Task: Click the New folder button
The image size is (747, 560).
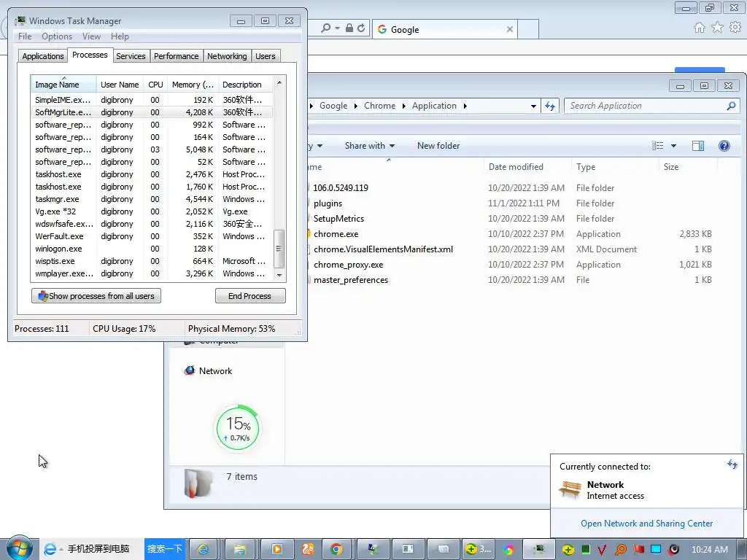Action: pos(438,146)
